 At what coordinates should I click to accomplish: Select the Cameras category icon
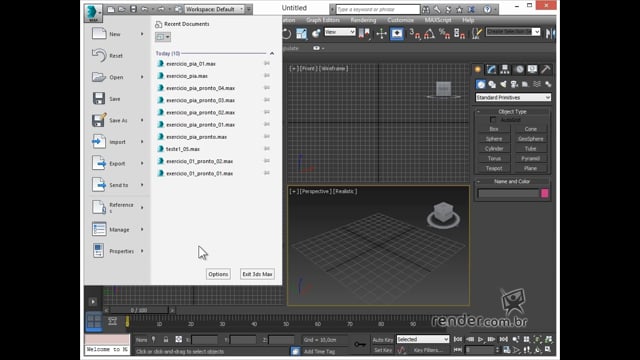click(x=514, y=84)
